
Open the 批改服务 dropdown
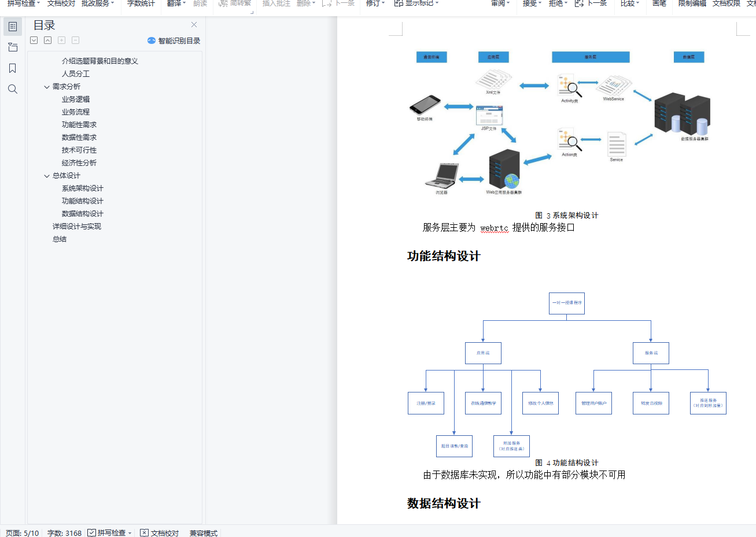[x=98, y=3]
